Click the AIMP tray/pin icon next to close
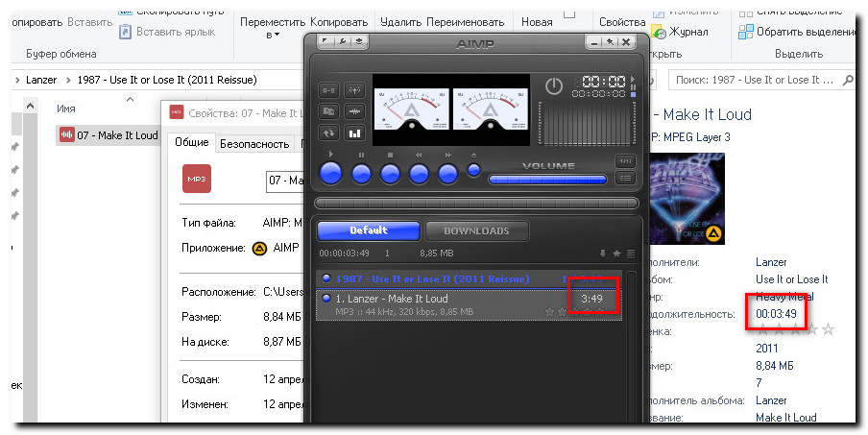Viewport: 868px width, 435px height. [610, 42]
